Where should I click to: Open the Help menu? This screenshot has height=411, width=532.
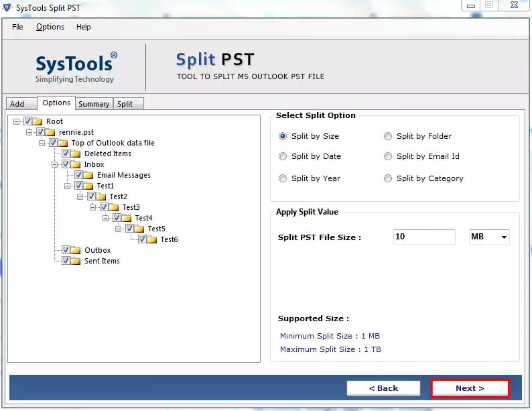84,27
